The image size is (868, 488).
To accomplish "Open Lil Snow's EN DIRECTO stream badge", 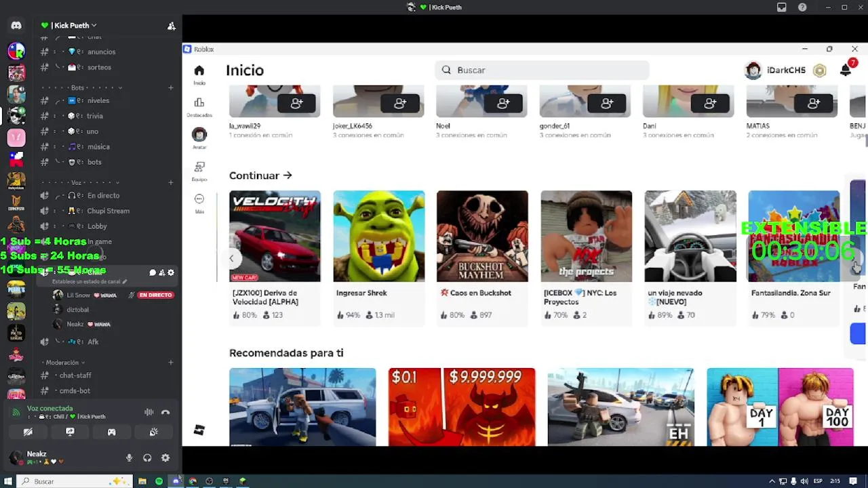I will [155, 296].
